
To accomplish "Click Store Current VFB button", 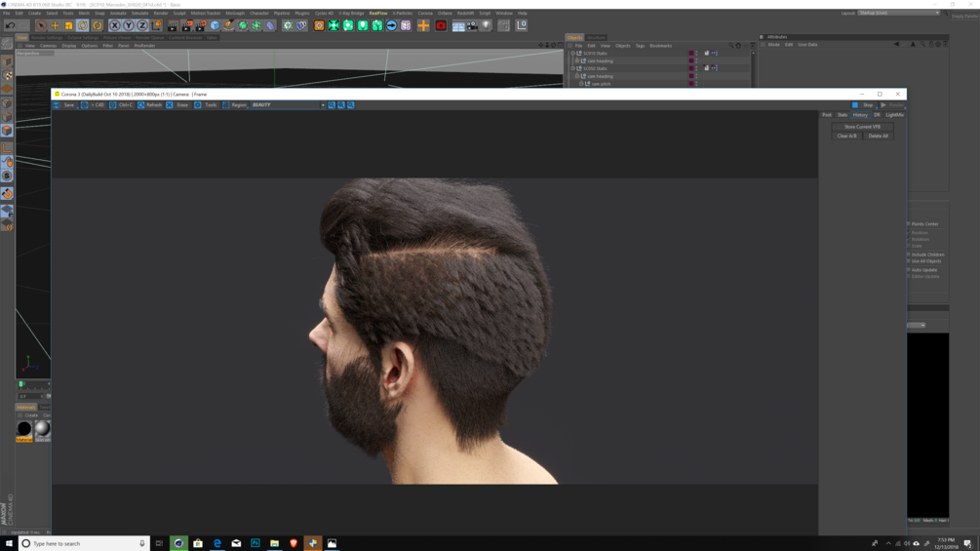I will [862, 127].
